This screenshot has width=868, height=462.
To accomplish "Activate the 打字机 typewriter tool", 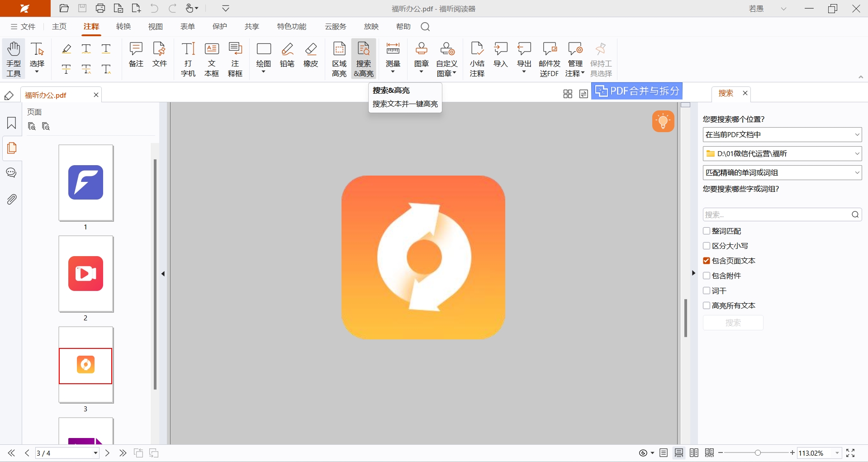I will 188,59.
